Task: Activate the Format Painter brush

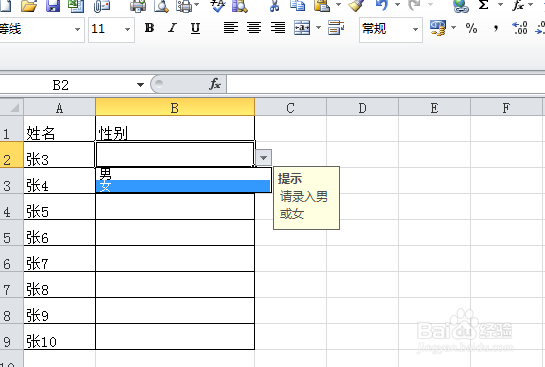Action: 357,6
